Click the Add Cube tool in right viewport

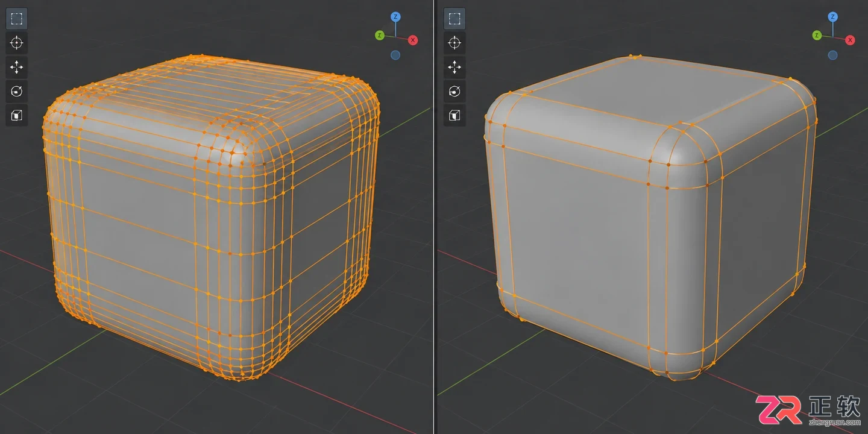[x=454, y=115]
